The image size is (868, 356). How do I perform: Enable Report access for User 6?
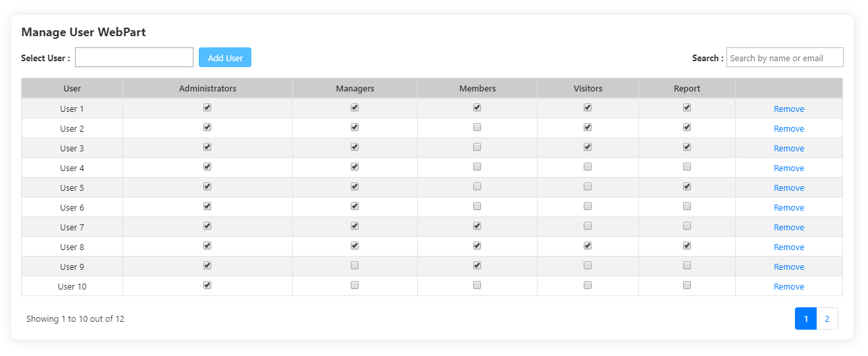[x=687, y=206]
